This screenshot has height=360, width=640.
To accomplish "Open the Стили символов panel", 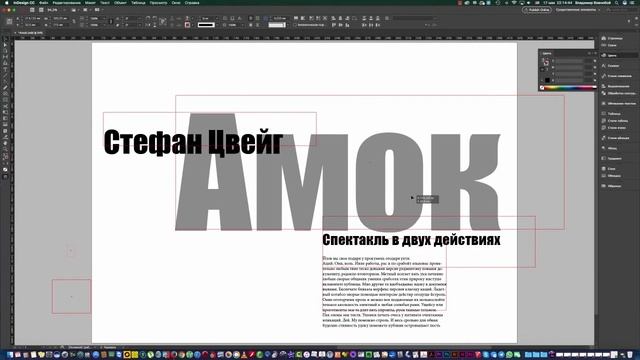I will tap(616, 76).
